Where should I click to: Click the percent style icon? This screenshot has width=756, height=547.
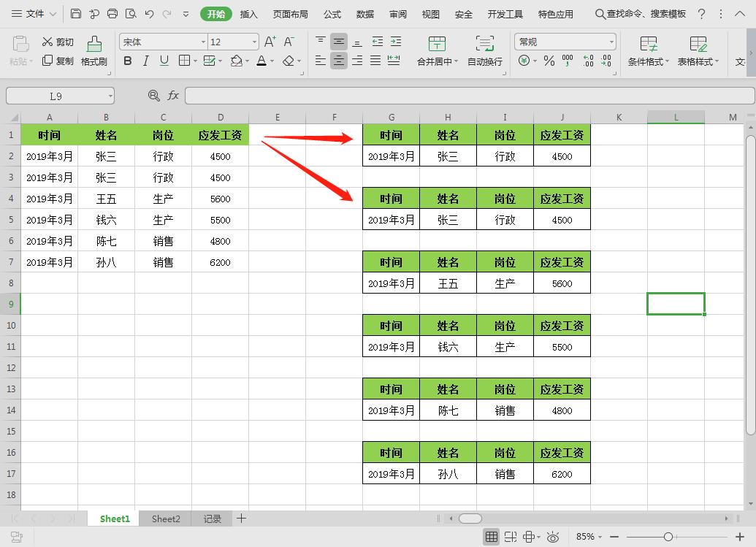point(549,61)
